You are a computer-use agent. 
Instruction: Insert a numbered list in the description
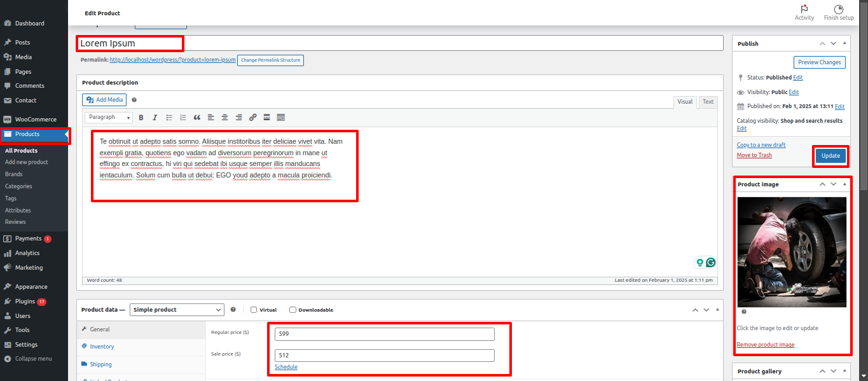click(x=183, y=118)
